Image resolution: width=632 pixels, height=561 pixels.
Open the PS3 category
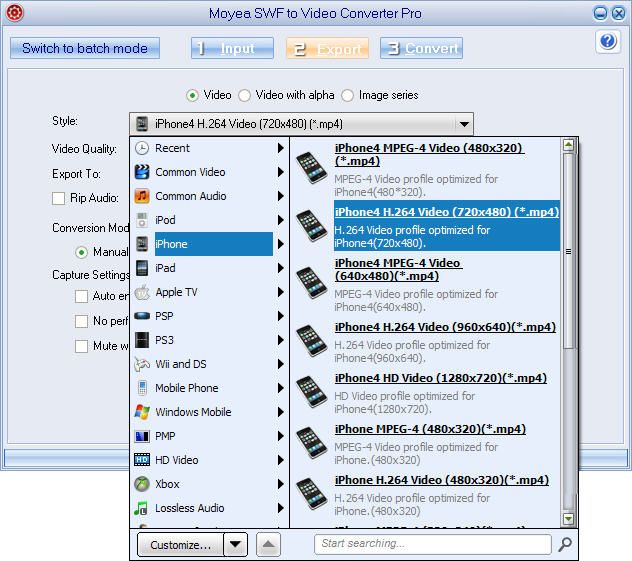(x=209, y=340)
